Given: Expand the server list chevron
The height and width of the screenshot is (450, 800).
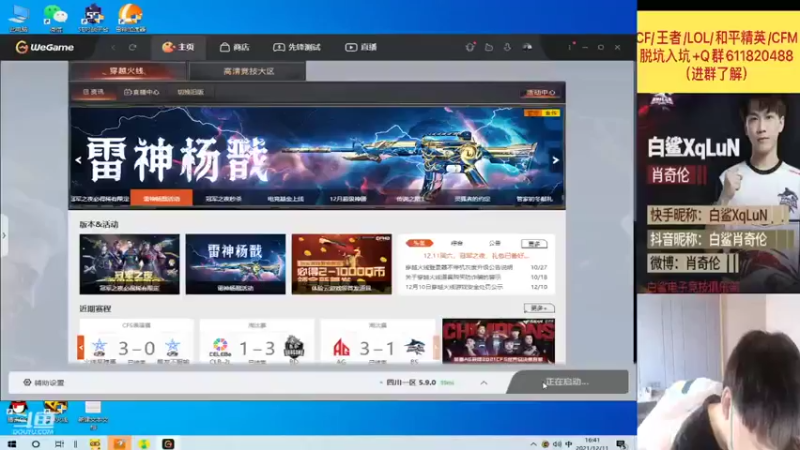Looking at the screenshot, I should pyautogui.click(x=484, y=383).
